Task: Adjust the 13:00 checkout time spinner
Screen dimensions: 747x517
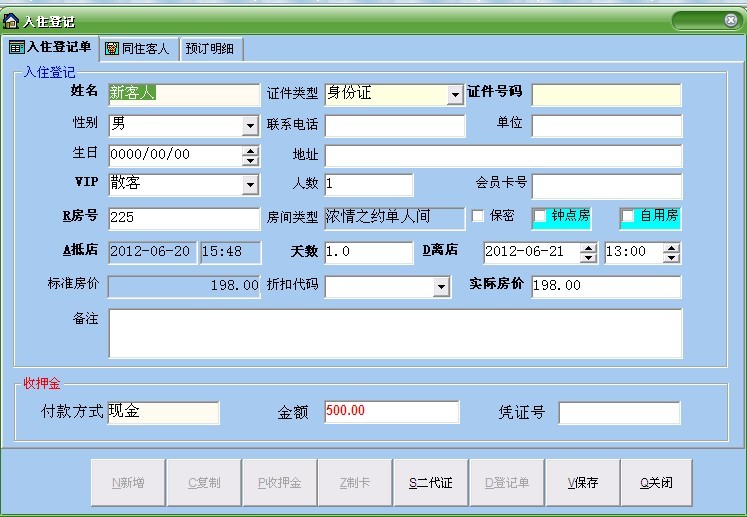Action: click(672, 252)
